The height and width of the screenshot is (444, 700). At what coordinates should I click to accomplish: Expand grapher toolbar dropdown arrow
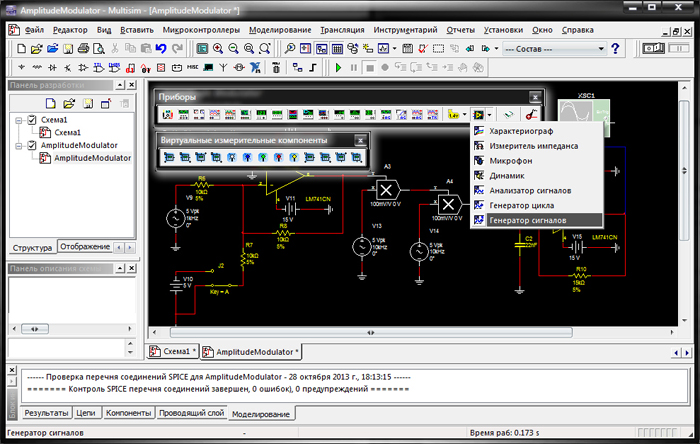click(394, 49)
